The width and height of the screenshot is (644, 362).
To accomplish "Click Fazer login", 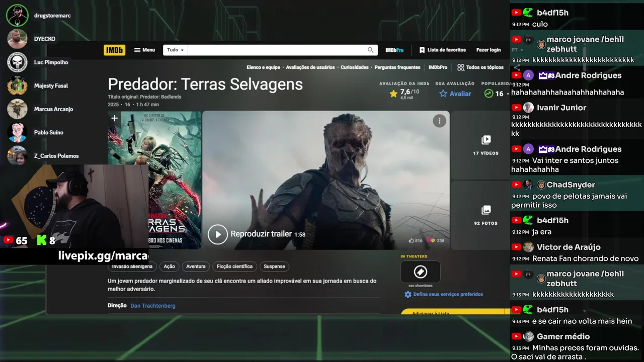I will 489,50.
